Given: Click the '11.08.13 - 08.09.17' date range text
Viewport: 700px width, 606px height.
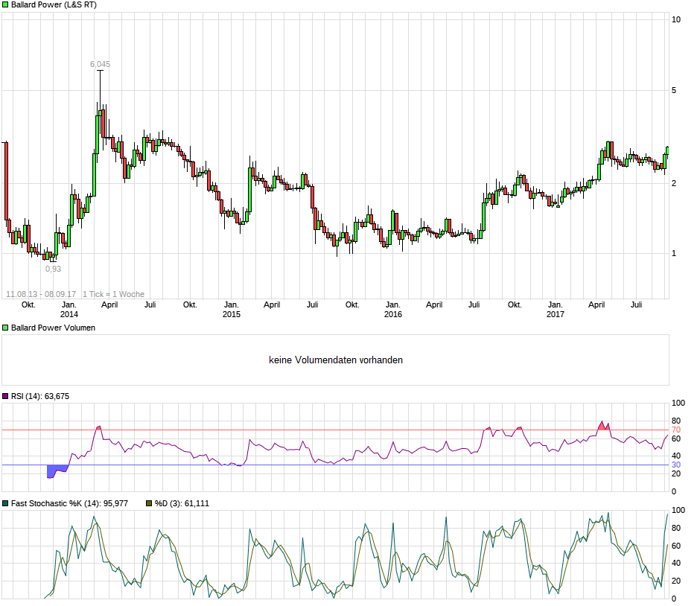Looking at the screenshot, I should [41, 294].
